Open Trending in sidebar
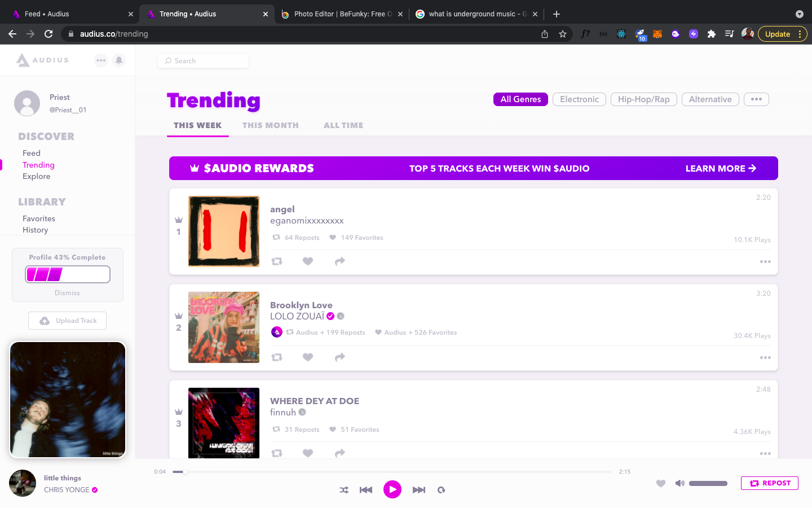Viewport: 812px width, 508px height. coord(38,165)
